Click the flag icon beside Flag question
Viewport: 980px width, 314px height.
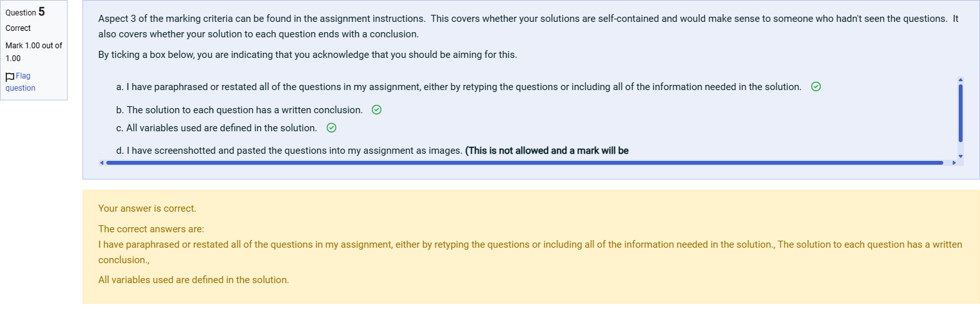(x=10, y=77)
